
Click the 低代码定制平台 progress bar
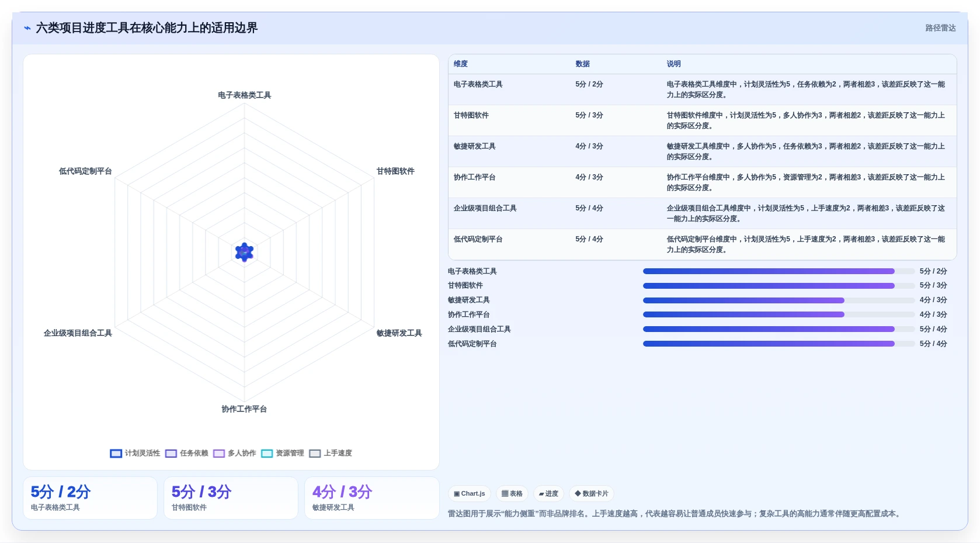779,344
